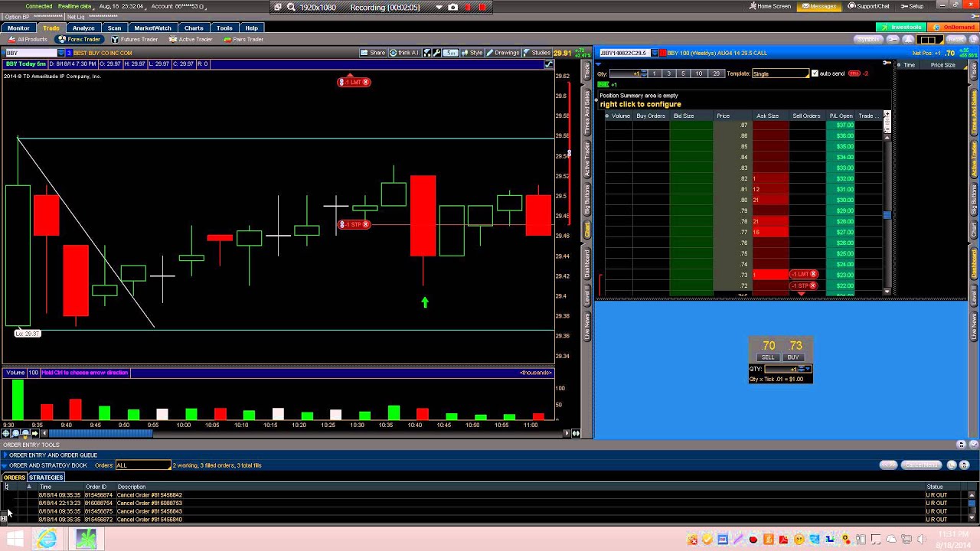Select the Forex Trader sub-tab

click(x=80, y=39)
